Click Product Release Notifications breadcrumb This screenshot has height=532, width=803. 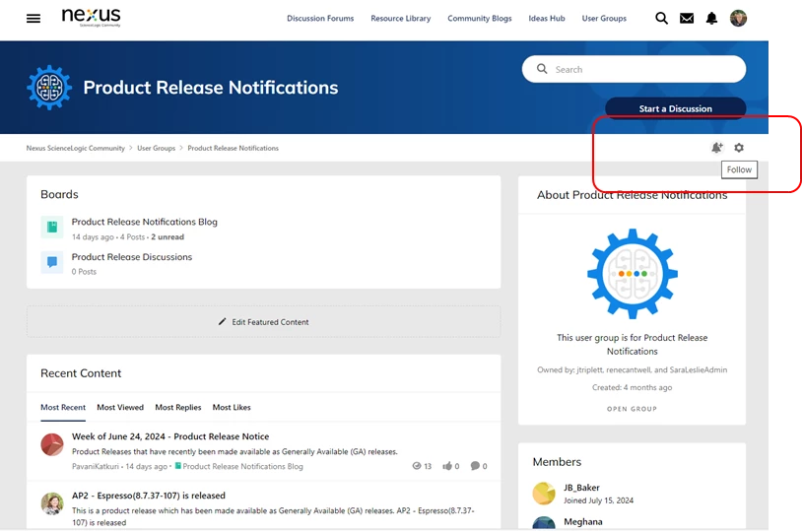(x=233, y=148)
